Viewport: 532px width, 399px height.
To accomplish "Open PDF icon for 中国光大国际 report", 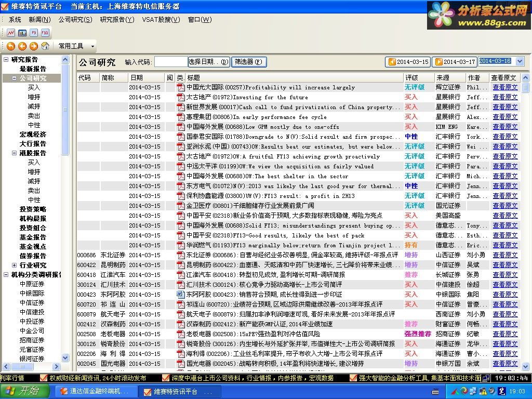I will point(180,87).
